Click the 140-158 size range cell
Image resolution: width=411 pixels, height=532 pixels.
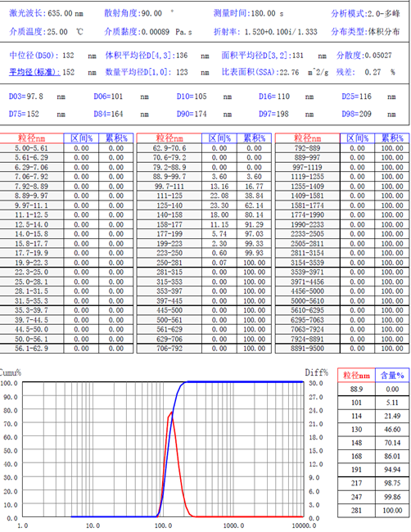click(x=169, y=214)
